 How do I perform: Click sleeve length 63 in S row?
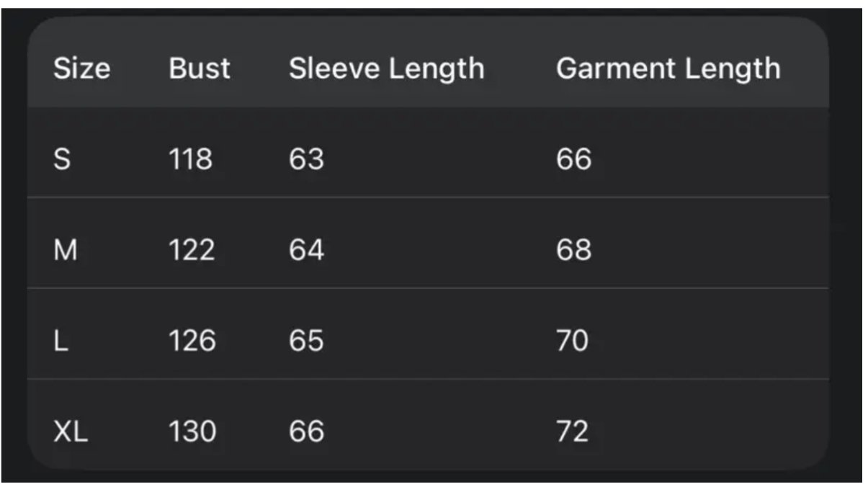point(306,159)
